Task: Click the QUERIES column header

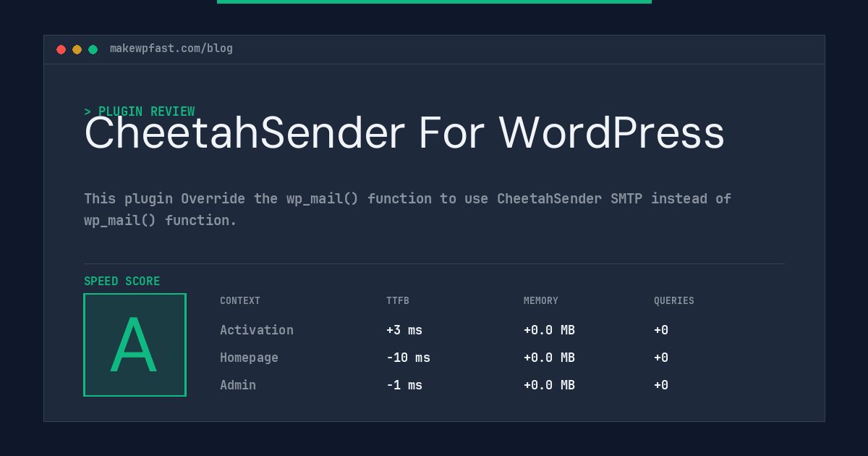Action: (x=674, y=301)
